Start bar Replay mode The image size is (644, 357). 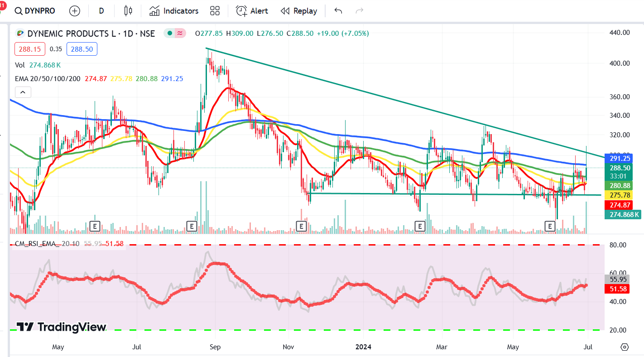(298, 11)
